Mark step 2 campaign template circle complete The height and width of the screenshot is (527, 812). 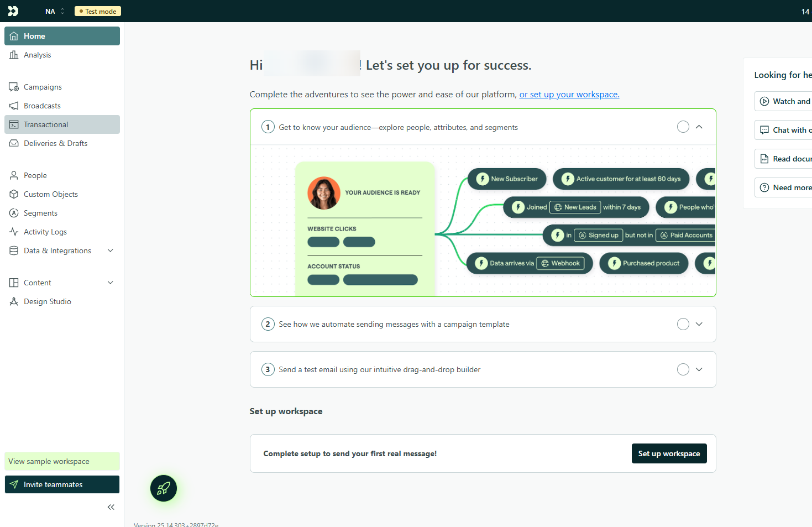pos(683,324)
